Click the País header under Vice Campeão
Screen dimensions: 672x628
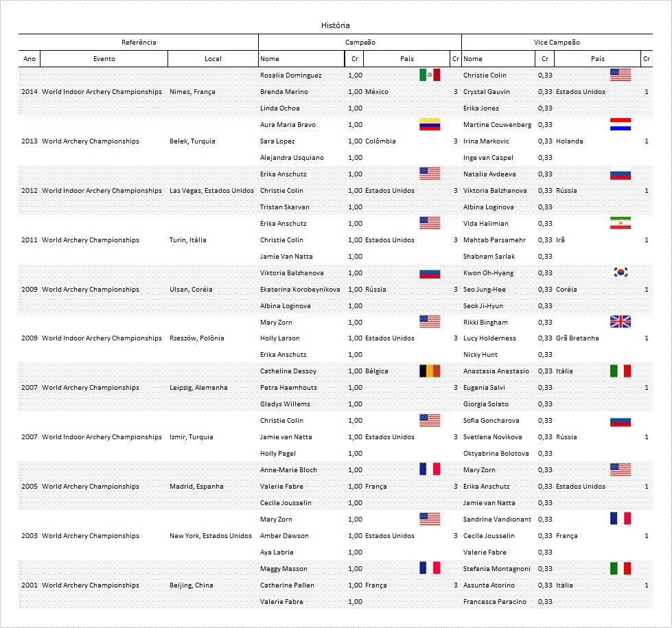598,59
